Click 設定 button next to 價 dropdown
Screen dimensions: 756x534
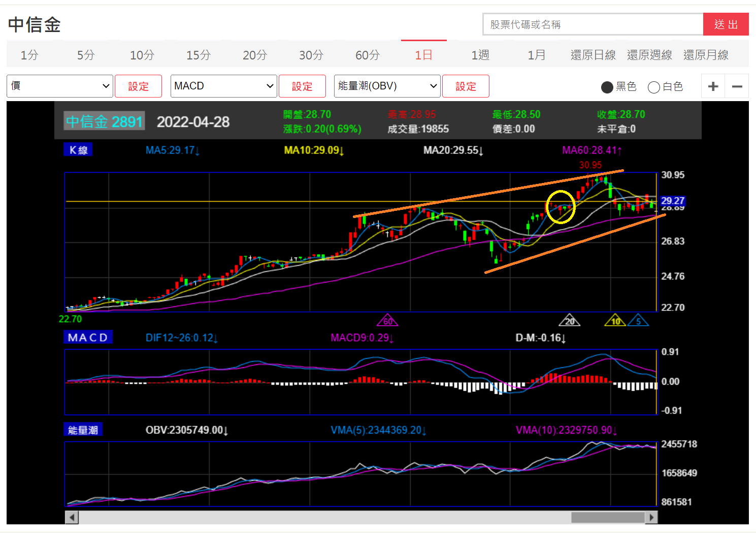click(x=138, y=86)
